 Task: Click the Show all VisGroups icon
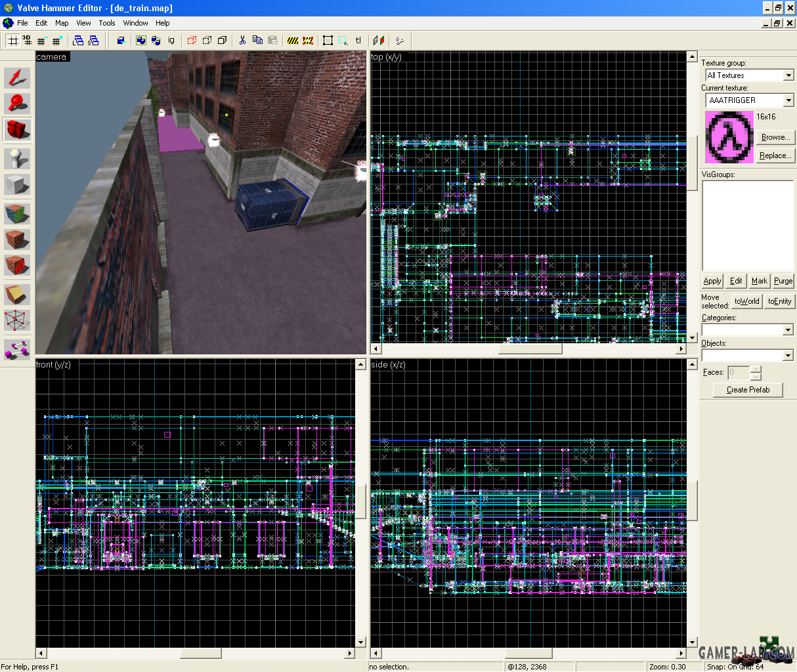click(x=222, y=41)
